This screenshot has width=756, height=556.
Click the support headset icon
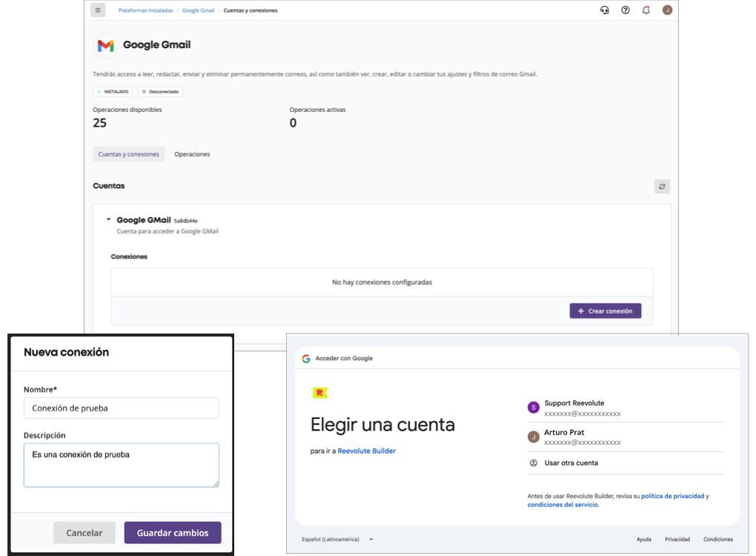tap(604, 10)
